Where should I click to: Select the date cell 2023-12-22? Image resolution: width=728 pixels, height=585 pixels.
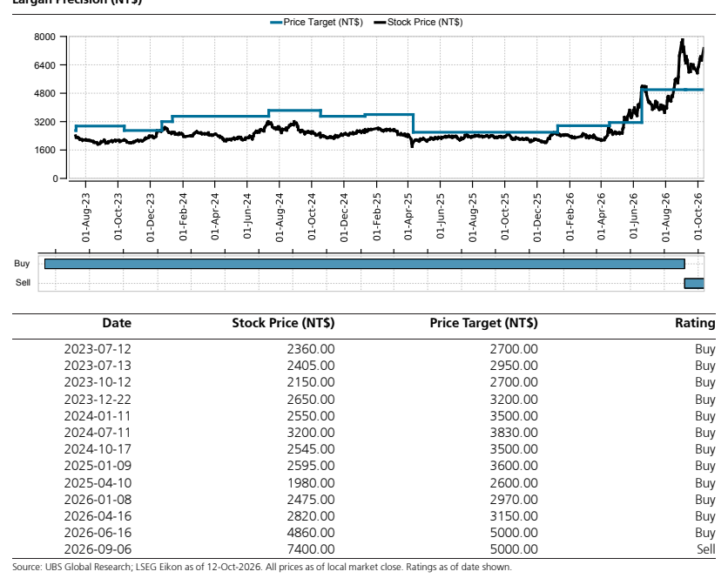[x=98, y=400]
